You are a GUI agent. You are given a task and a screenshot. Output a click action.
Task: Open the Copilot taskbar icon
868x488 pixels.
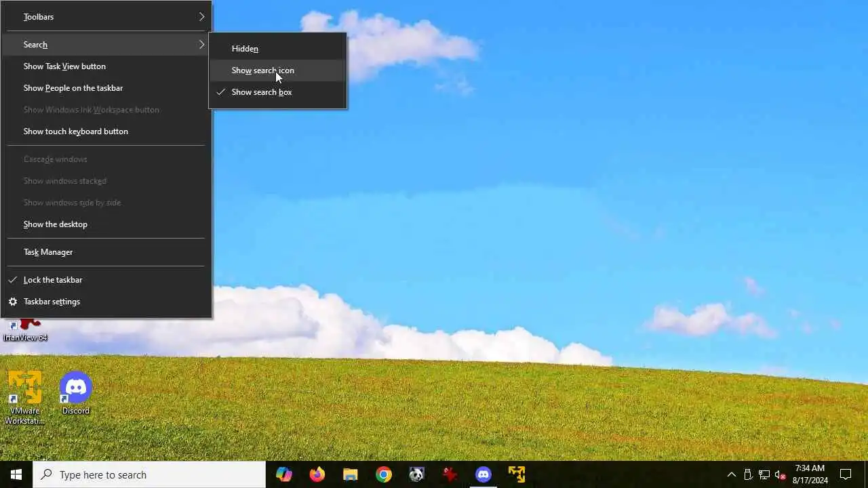point(284,474)
